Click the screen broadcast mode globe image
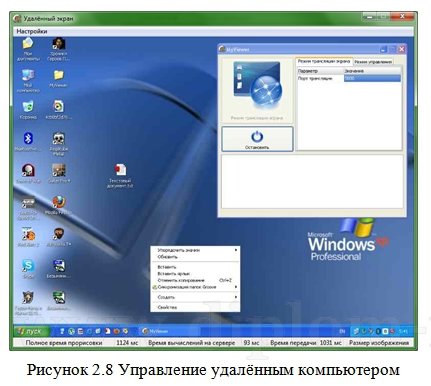Viewport: 431px width, 386px height. pyautogui.click(x=257, y=86)
